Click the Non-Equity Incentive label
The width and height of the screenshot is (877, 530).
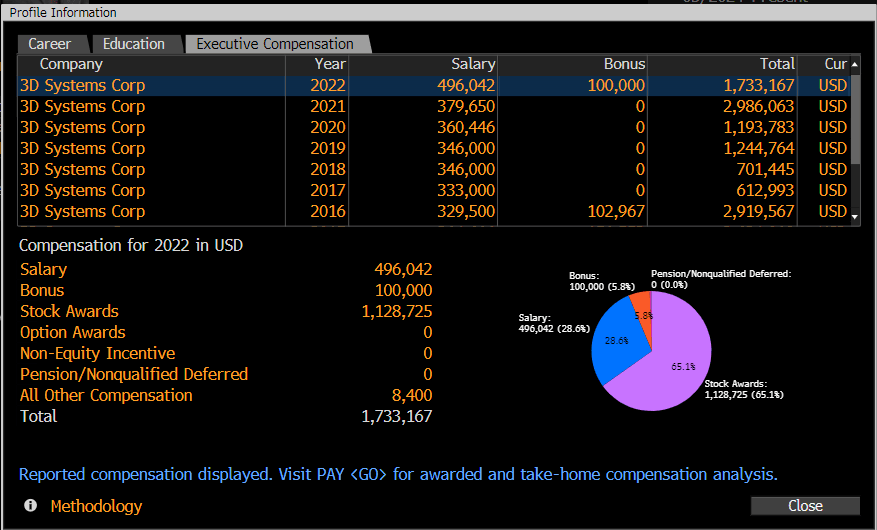(x=97, y=353)
